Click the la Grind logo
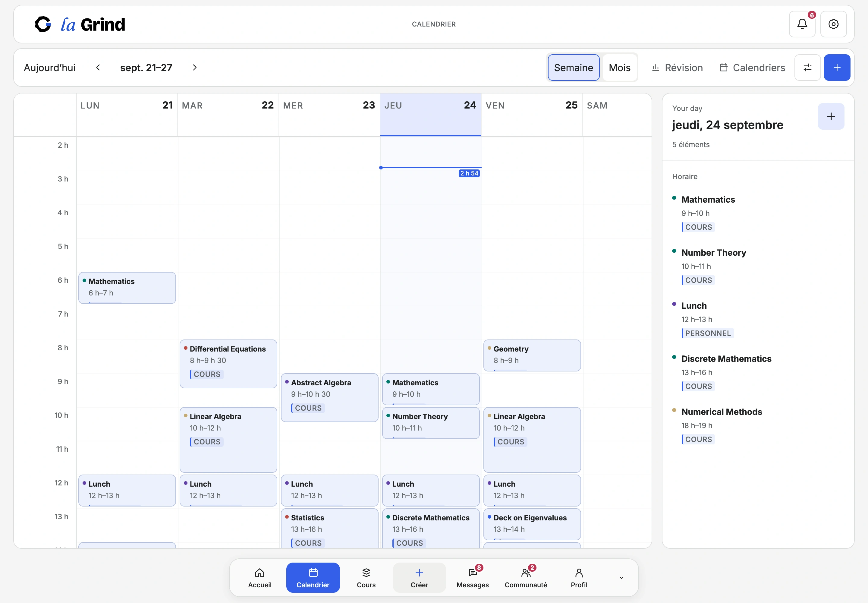868x603 pixels. [x=80, y=24]
